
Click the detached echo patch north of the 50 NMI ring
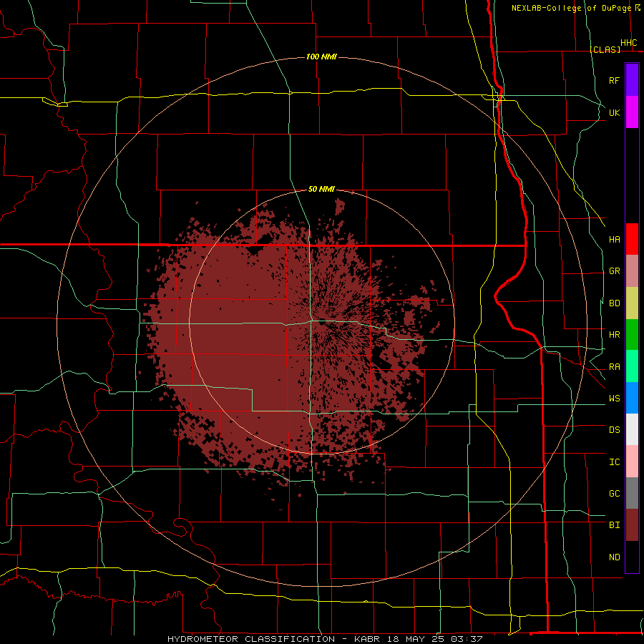(340, 206)
